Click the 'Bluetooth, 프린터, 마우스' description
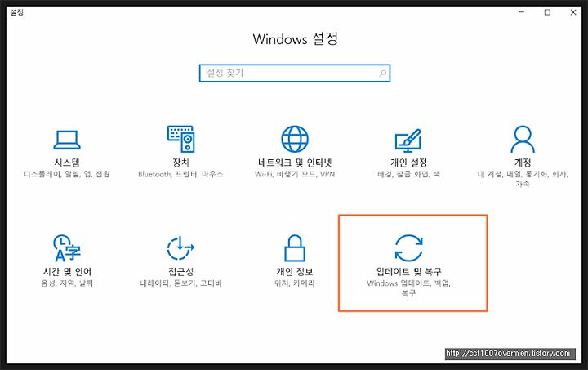588x370 pixels. (180, 174)
